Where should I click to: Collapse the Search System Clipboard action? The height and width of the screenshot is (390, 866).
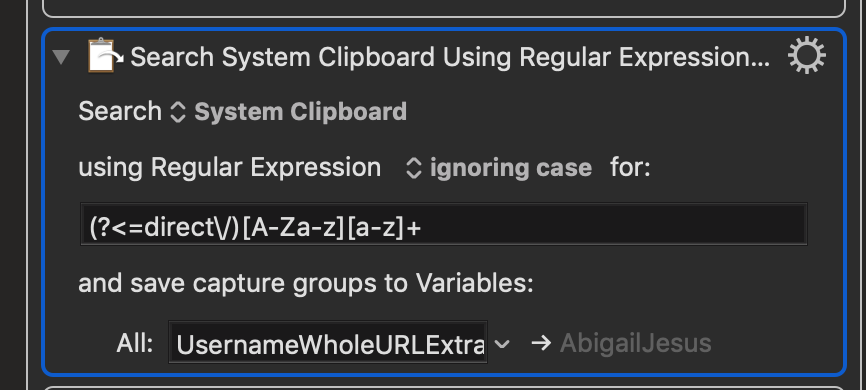[x=61, y=57]
